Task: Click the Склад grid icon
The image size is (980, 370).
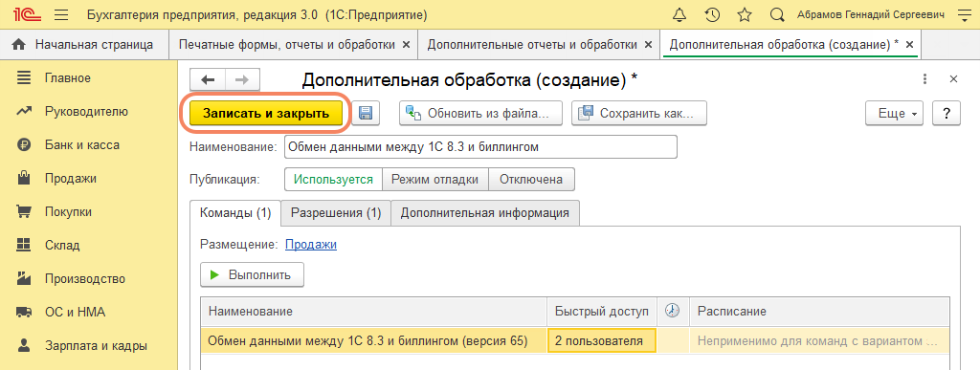Action: coord(24,245)
